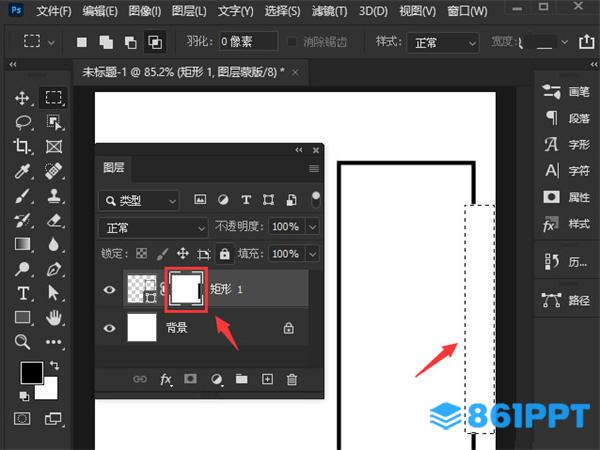Toggle lock image pixels brush icon
600x450 pixels.
[x=163, y=253]
